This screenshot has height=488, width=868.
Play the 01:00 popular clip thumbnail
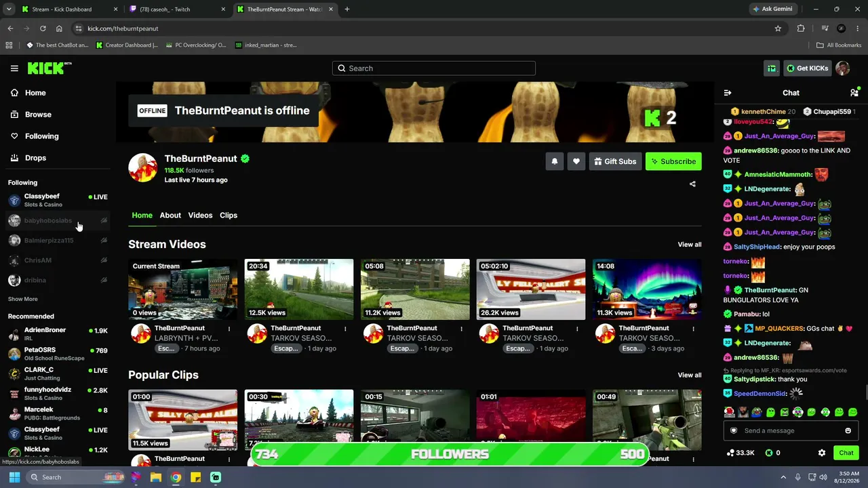coord(183,420)
